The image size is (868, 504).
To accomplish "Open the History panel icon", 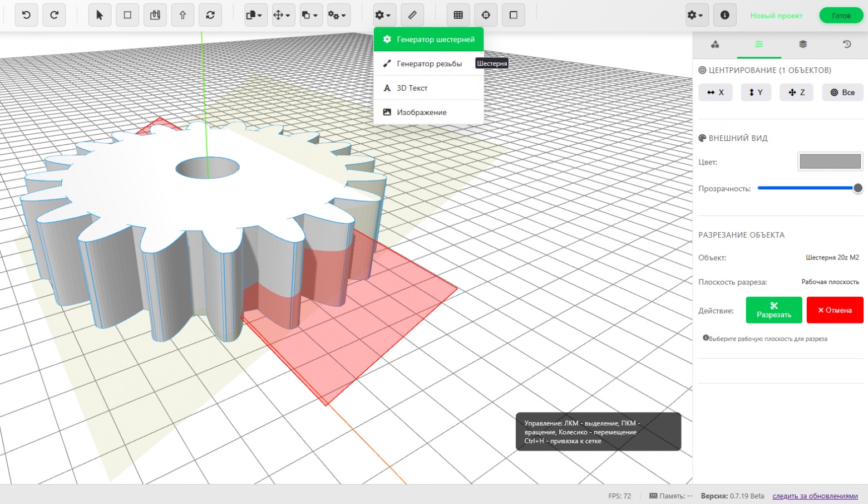I will [846, 45].
